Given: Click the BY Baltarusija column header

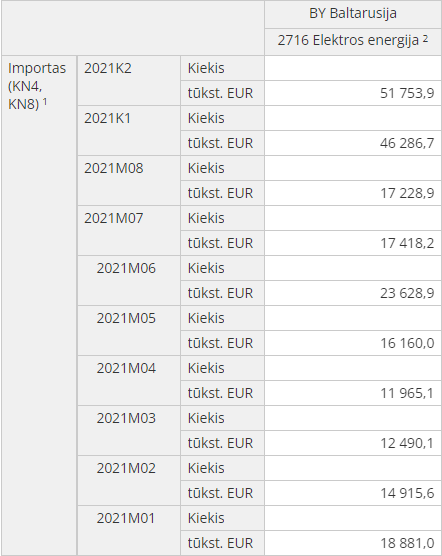Looking at the screenshot, I should point(353,14).
